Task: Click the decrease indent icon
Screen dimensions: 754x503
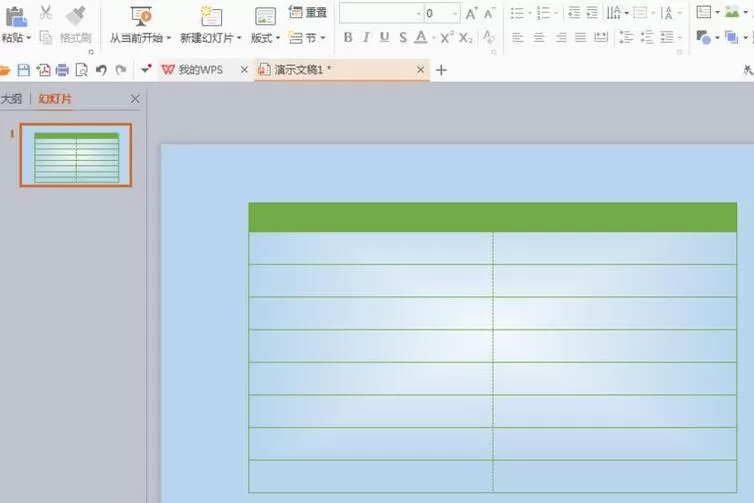Action: click(x=574, y=13)
